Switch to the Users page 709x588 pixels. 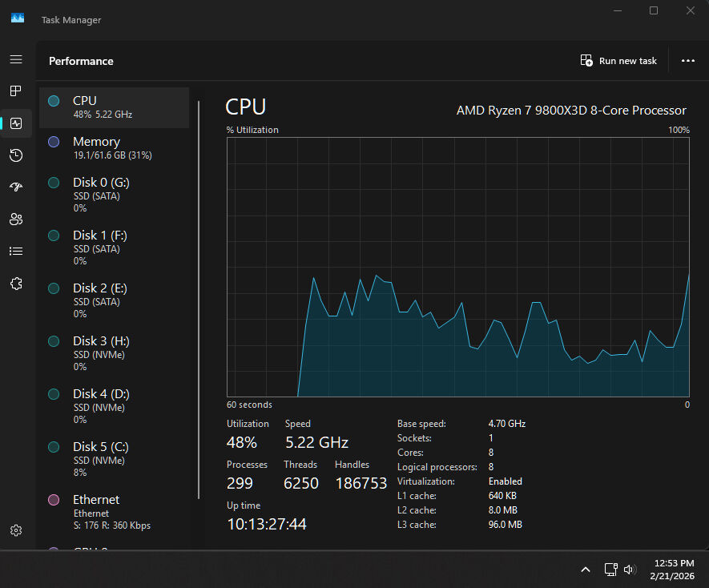click(16, 219)
